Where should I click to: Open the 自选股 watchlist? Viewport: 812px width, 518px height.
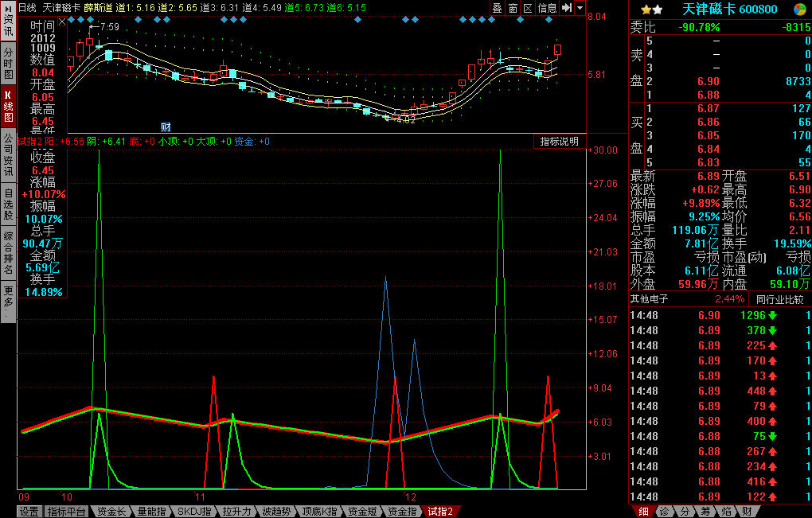(8, 204)
